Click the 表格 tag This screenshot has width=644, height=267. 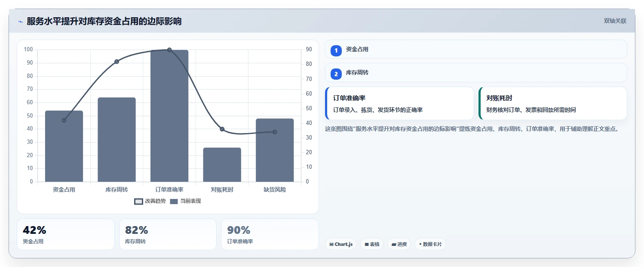pyautogui.click(x=372, y=244)
